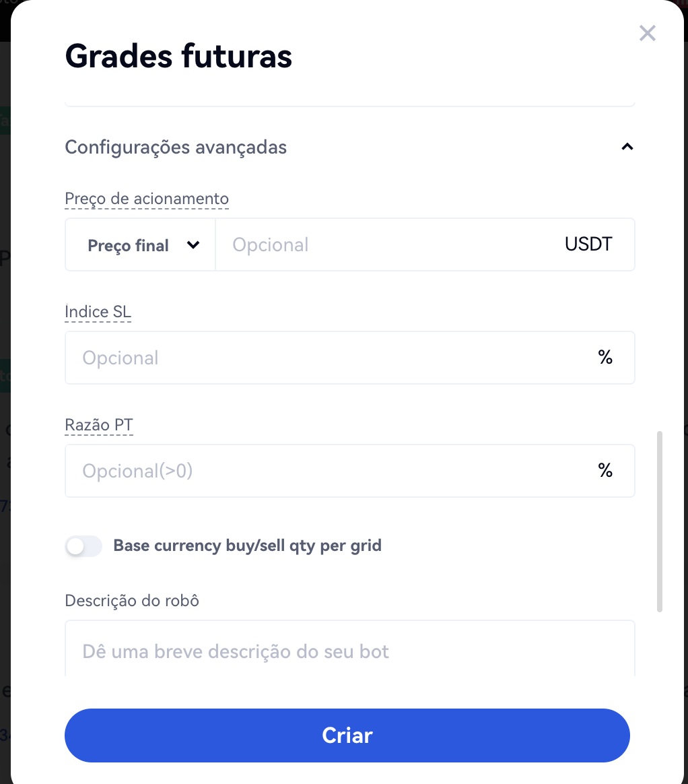
Task: Collapse Configurações avançadas using the chevron
Action: click(627, 147)
